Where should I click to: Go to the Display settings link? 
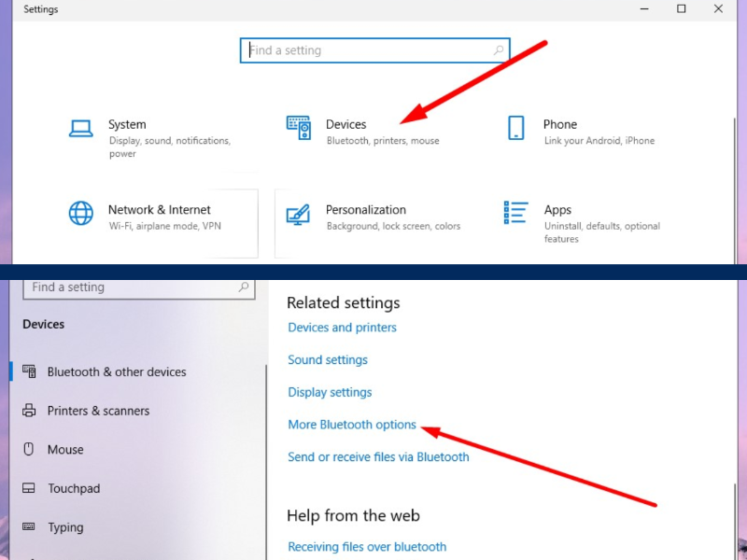point(330,392)
